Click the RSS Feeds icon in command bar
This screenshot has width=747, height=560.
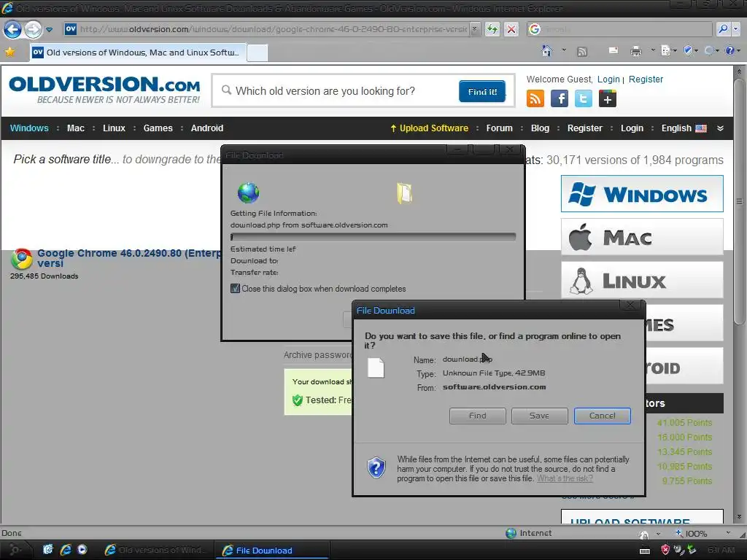(x=581, y=52)
